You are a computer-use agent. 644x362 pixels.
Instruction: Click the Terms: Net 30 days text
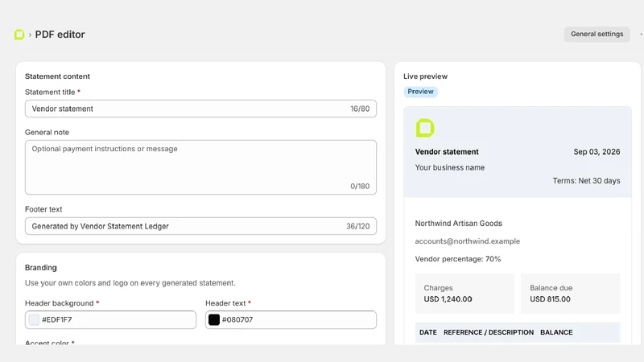(586, 181)
